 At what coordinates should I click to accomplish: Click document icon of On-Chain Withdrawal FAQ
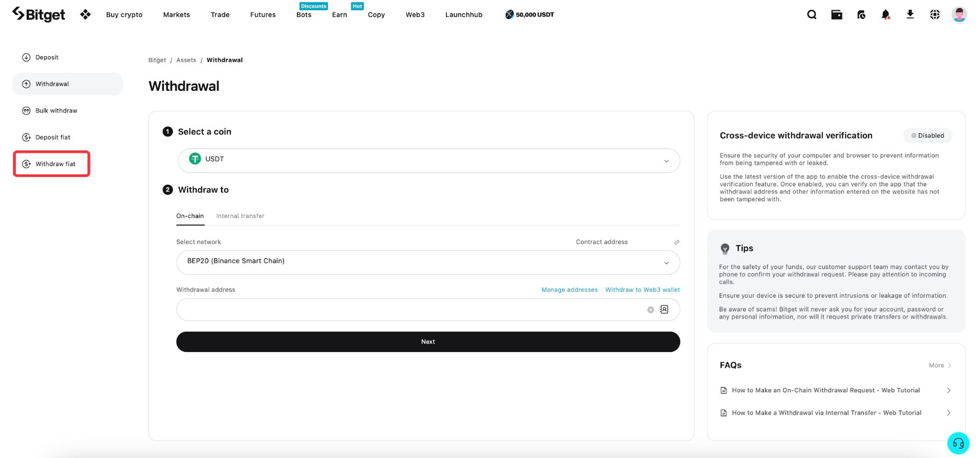(x=723, y=391)
